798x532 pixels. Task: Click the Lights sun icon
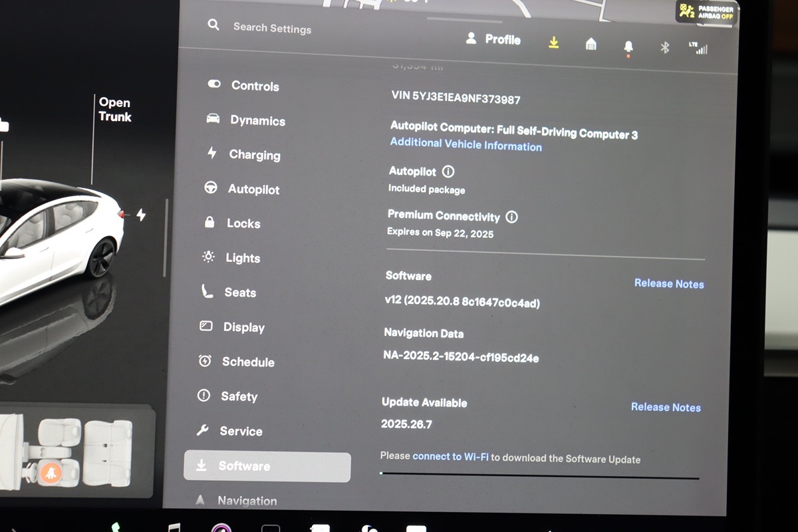(x=208, y=257)
